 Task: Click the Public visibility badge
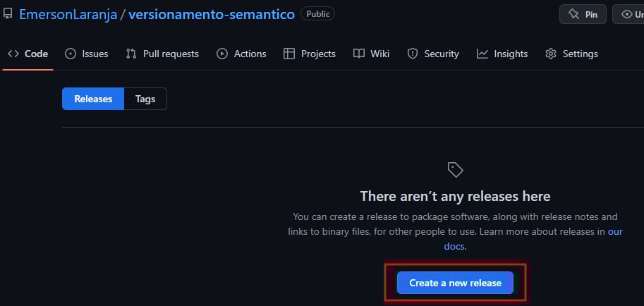[317, 14]
